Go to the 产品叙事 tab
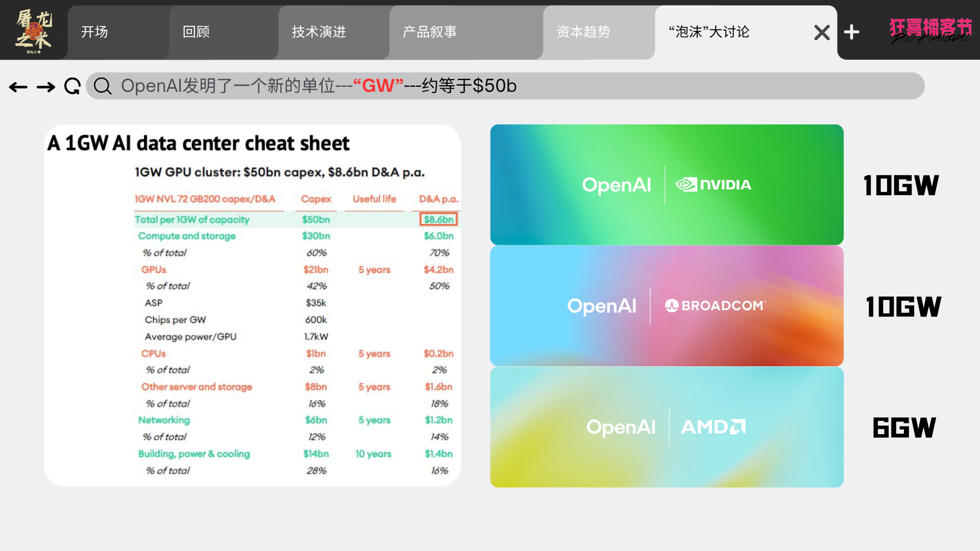Image resolution: width=980 pixels, height=551 pixels. [x=430, y=32]
